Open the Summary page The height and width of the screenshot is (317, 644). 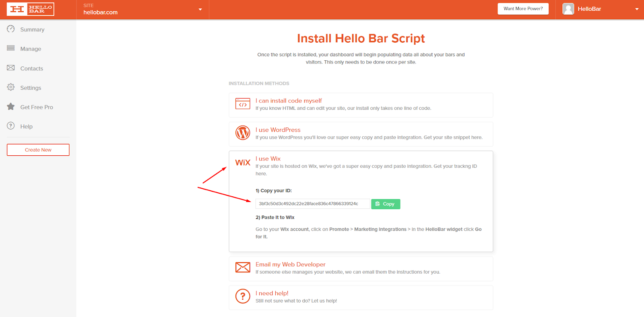32,29
